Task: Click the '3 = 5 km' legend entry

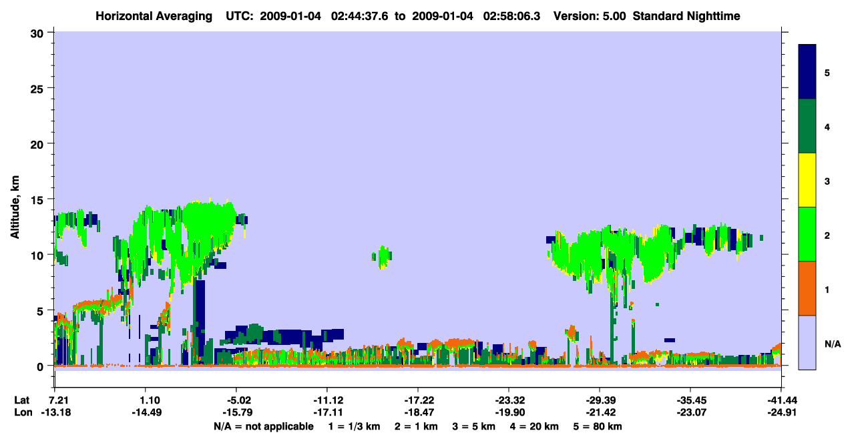Action: 474,426
